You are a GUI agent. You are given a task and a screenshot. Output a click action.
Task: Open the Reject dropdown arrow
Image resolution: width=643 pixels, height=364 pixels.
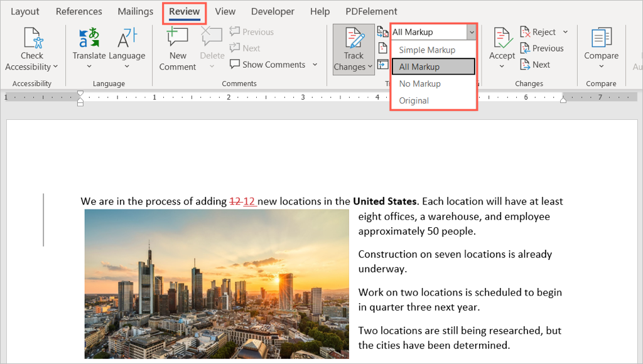pos(565,32)
